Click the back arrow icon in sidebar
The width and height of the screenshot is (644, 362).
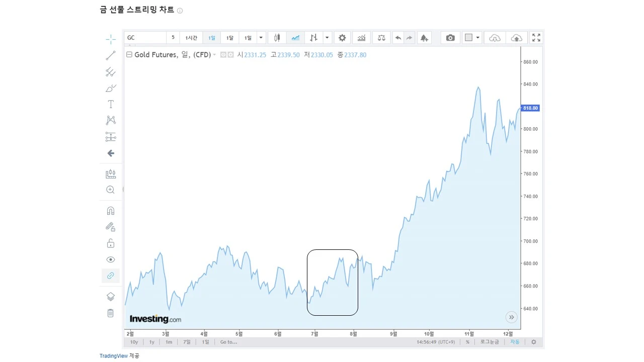111,153
